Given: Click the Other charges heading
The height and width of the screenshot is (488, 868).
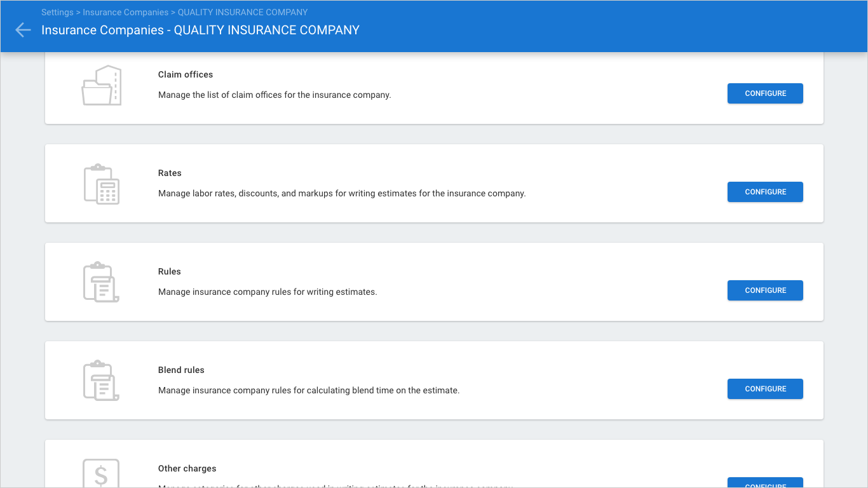Looking at the screenshot, I should [187, 468].
